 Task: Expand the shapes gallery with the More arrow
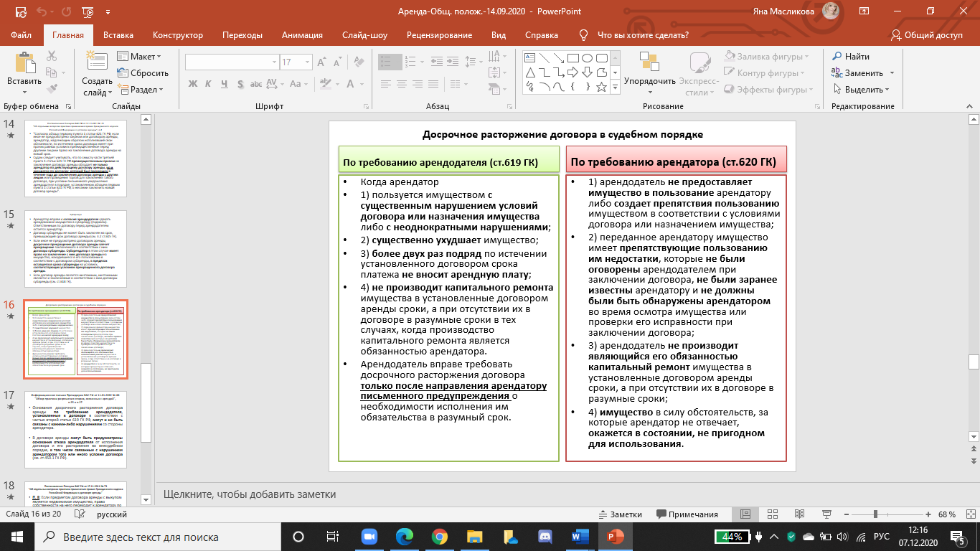pos(616,88)
